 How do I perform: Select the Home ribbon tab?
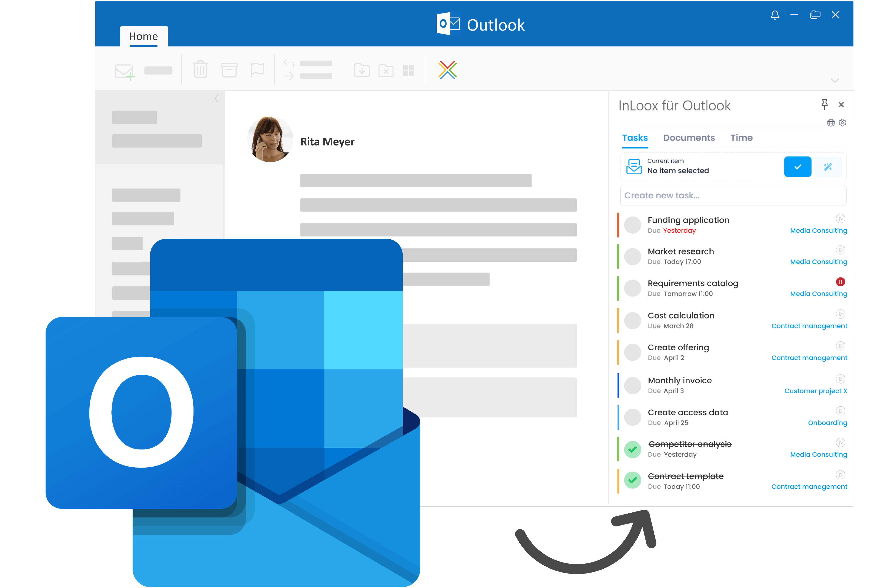coord(144,36)
